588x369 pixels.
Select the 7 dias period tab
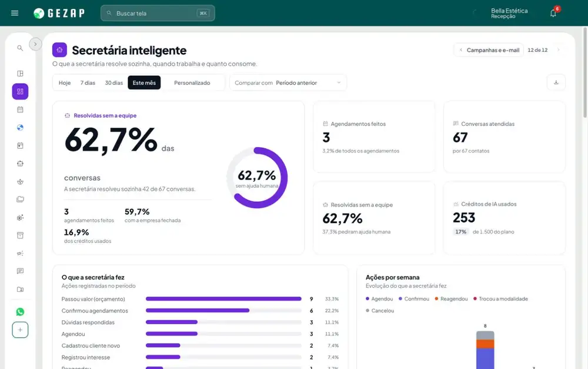point(88,82)
